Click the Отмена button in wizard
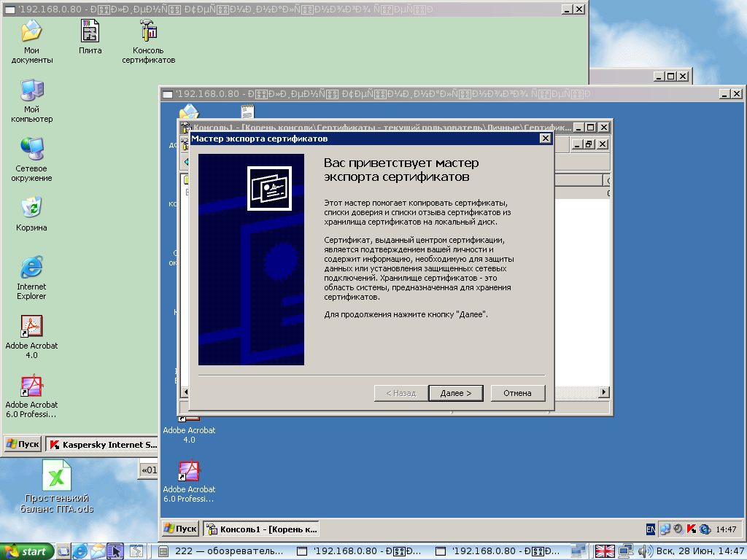This screenshot has width=747, height=560. (x=517, y=393)
